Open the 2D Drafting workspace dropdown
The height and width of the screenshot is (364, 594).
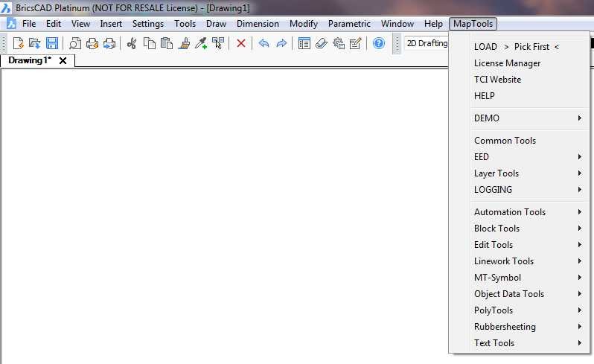click(x=427, y=43)
